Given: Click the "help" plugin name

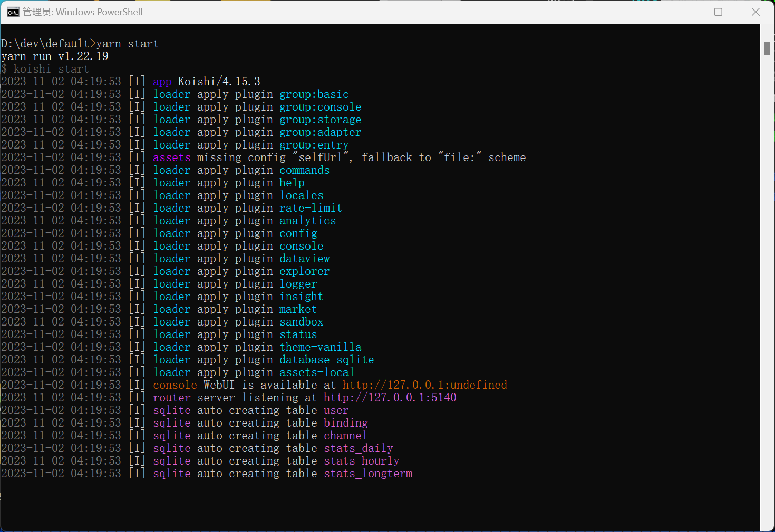Looking at the screenshot, I should pyautogui.click(x=292, y=183).
